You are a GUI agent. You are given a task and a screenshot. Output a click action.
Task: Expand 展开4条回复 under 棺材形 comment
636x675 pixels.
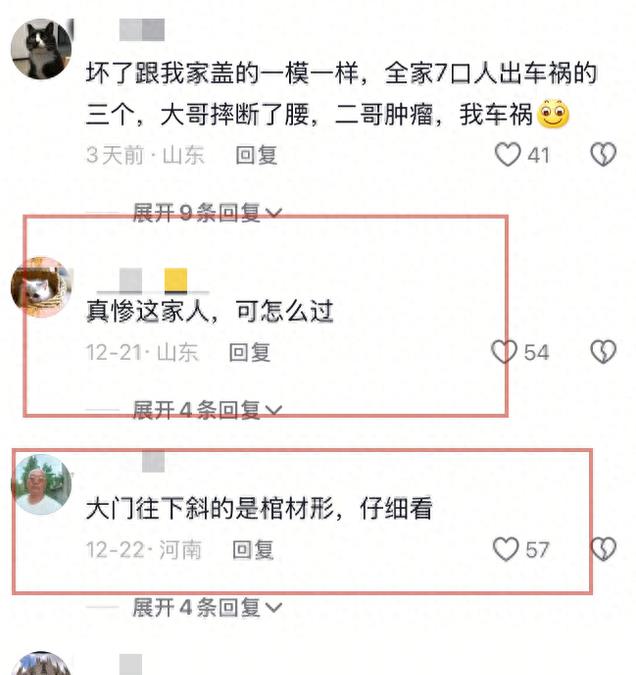(208, 607)
